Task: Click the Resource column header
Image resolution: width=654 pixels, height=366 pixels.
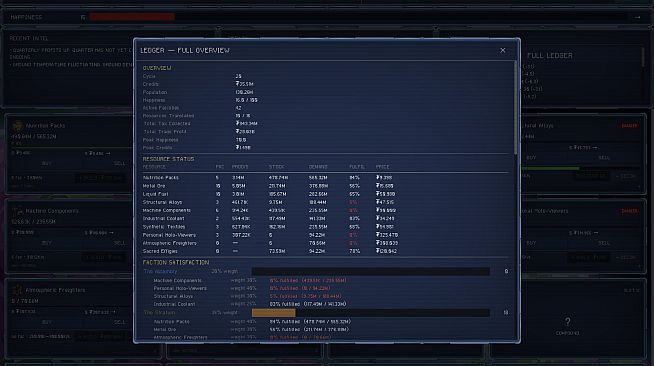Action: pos(154,167)
